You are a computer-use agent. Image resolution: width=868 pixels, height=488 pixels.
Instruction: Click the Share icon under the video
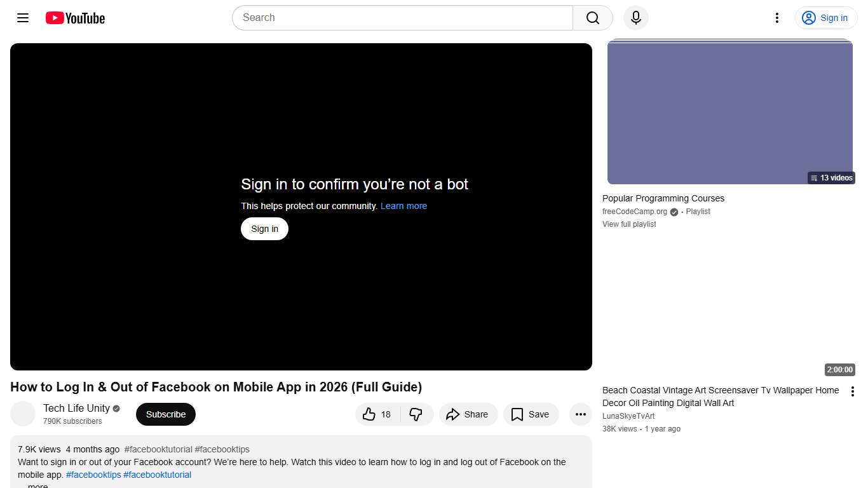click(x=454, y=414)
